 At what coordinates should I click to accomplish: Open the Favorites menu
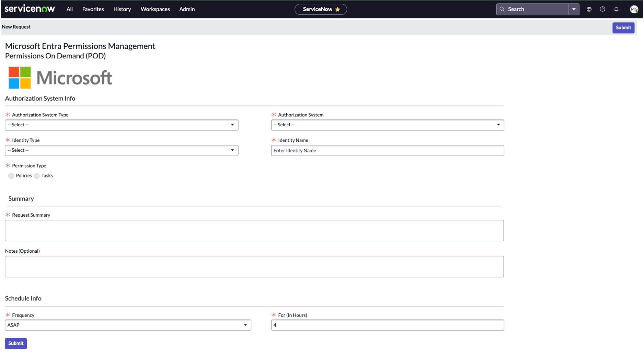(93, 9)
